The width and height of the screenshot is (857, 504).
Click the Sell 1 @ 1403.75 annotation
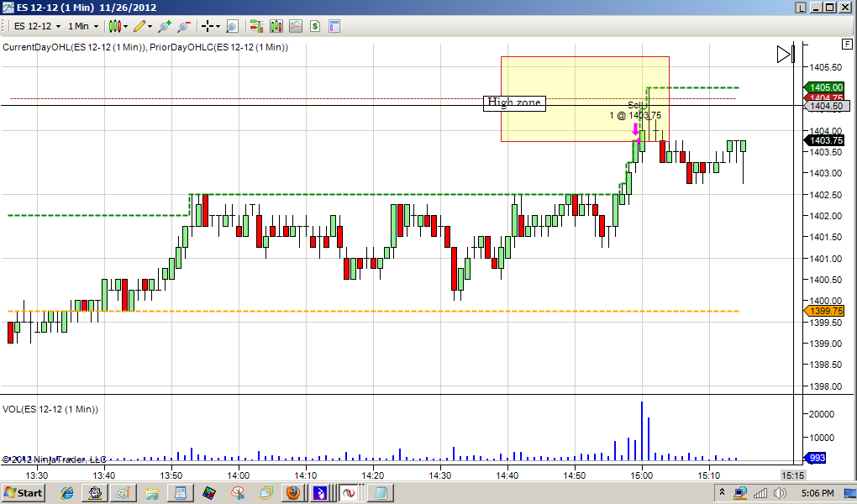(636, 110)
